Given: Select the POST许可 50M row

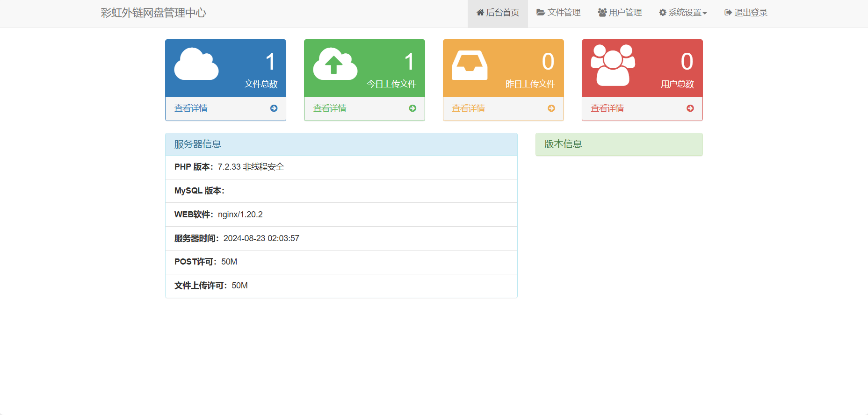Looking at the screenshot, I should click(341, 262).
